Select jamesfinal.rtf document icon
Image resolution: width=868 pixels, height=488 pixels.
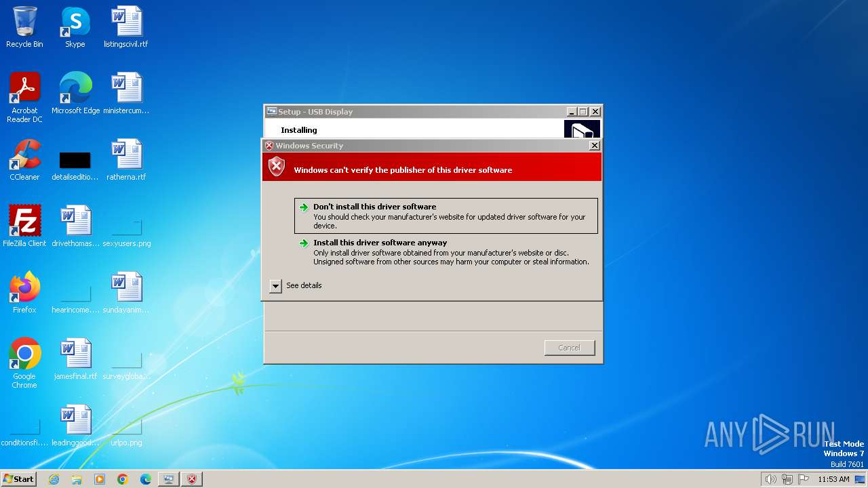[x=75, y=359]
